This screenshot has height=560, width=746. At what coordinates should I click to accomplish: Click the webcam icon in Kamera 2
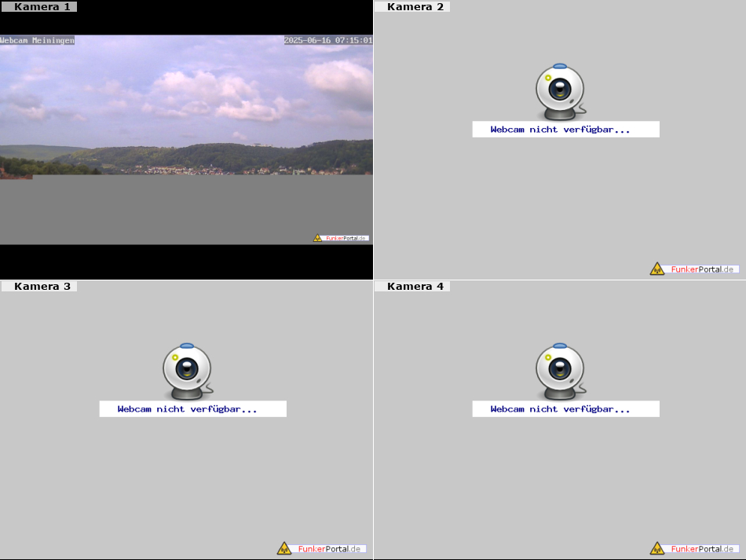[561, 92]
